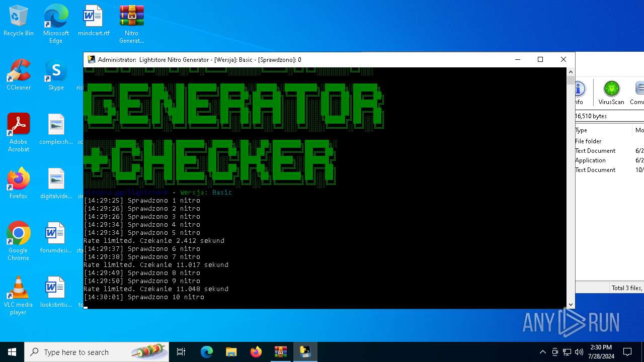This screenshot has width=644, height=362.
Task: Maximize the Nitro Generator console window
Action: [x=540, y=59]
